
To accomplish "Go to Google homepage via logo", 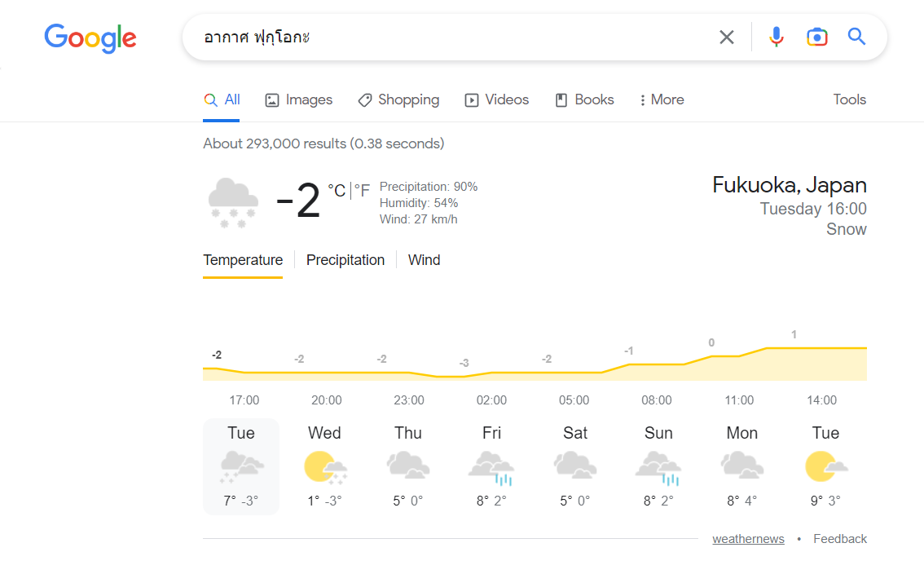I will pyautogui.click(x=90, y=38).
